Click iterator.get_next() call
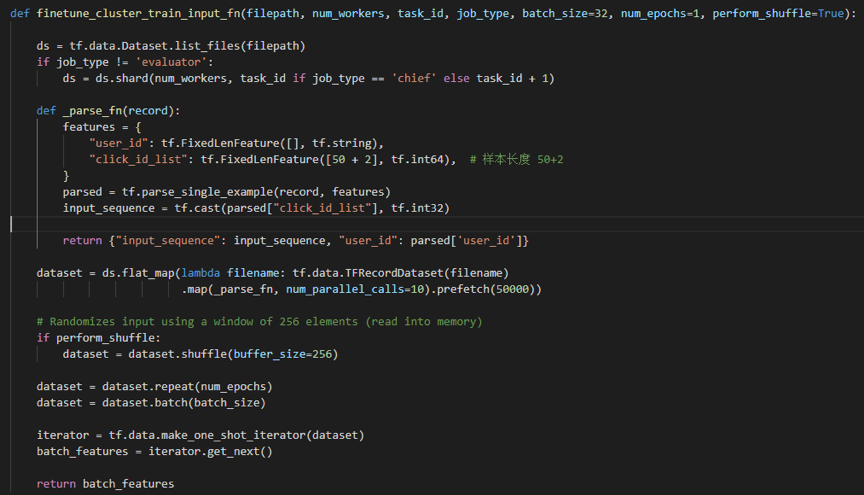Image resolution: width=864 pixels, height=495 pixels. point(210,451)
